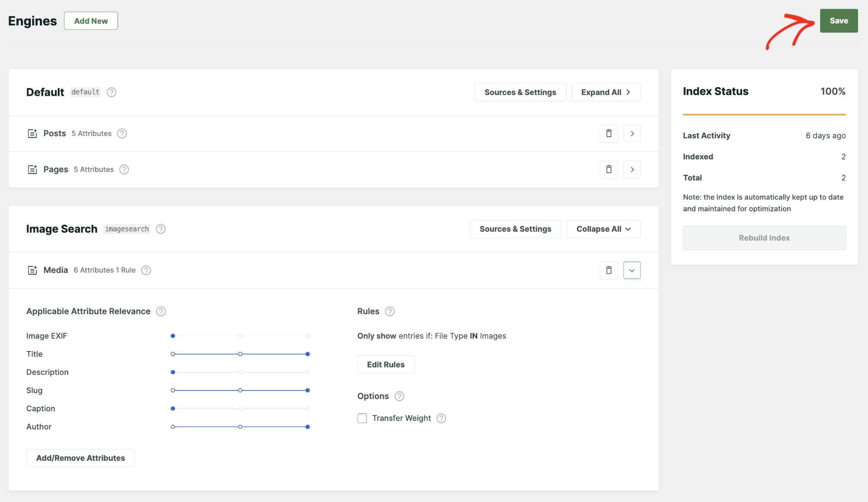Expand the Pages source row
The width and height of the screenshot is (868, 502).
[632, 169]
